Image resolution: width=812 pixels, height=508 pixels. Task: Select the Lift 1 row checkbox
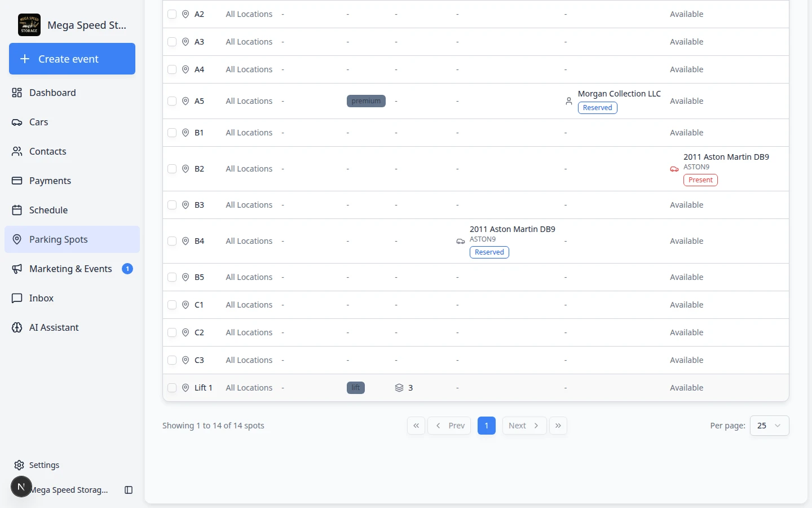point(172,388)
